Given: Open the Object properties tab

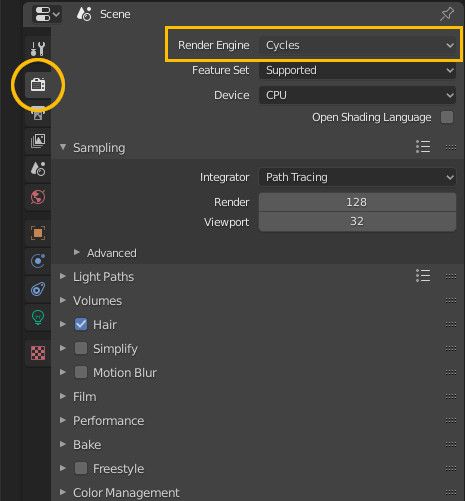Looking at the screenshot, I should (x=38, y=233).
